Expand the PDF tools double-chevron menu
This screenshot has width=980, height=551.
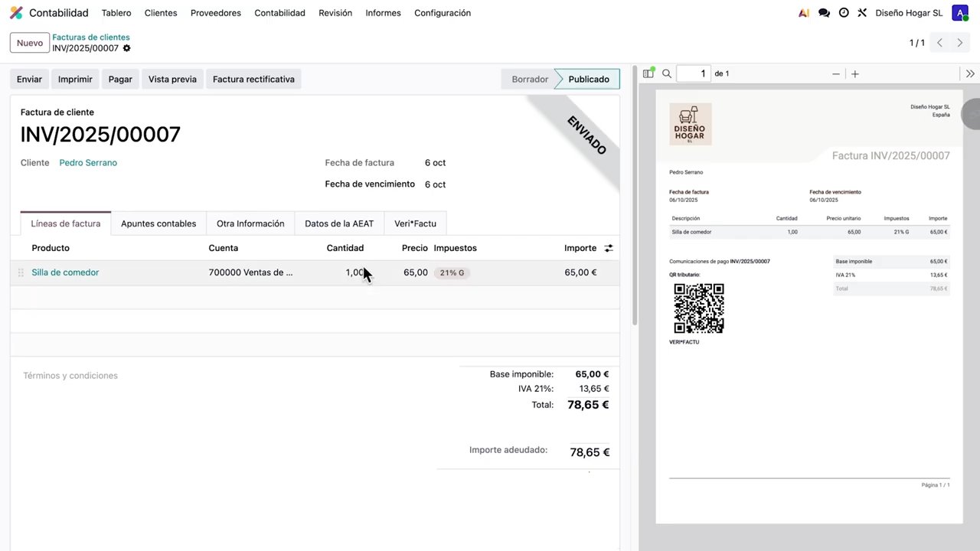pos(970,73)
